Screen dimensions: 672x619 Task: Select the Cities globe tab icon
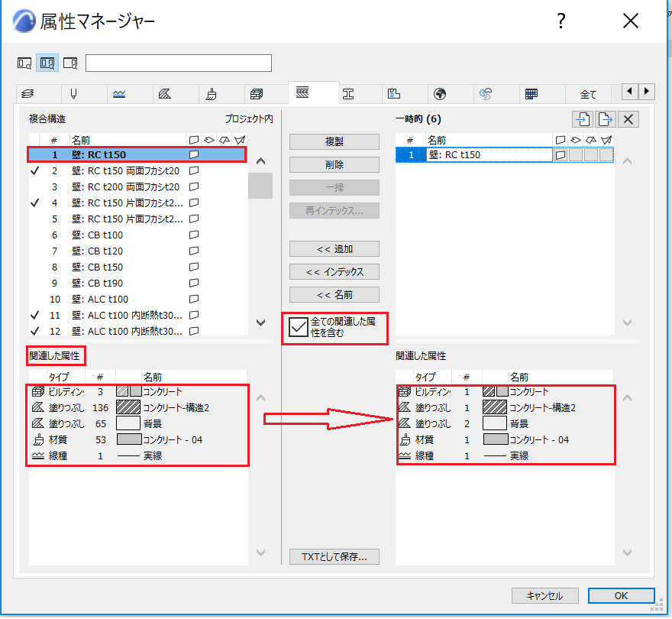(440, 93)
